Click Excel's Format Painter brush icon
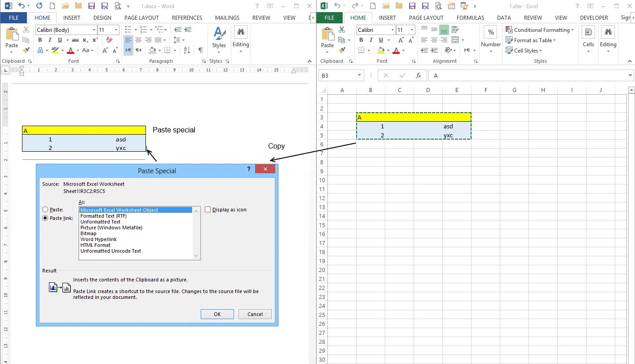This screenshot has width=635, height=364. 342,50
